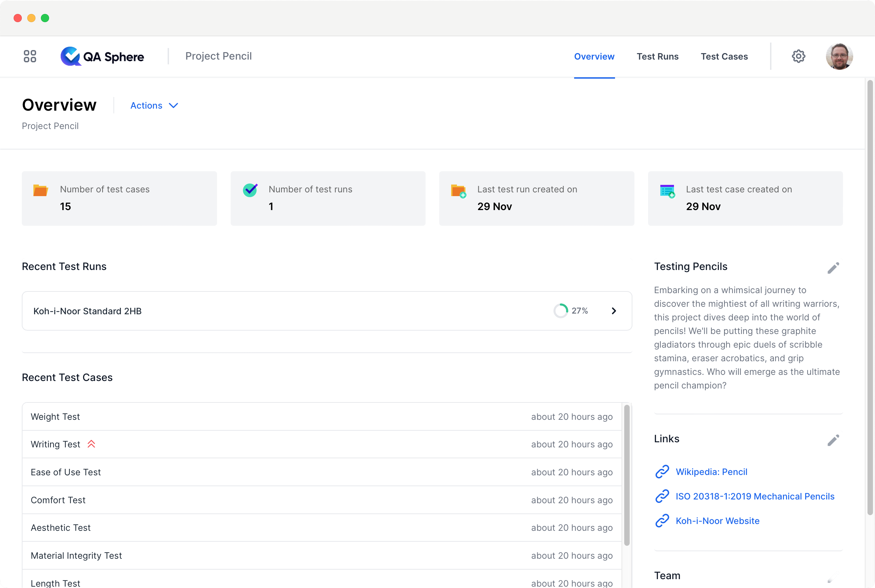875x588 pixels.
Task: Switch to the Test Runs tab
Action: pos(657,57)
